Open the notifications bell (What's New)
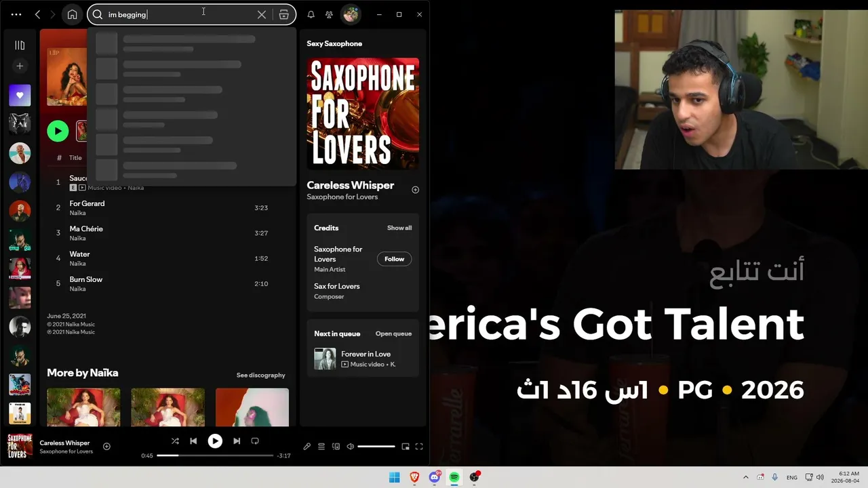 pos(311,14)
